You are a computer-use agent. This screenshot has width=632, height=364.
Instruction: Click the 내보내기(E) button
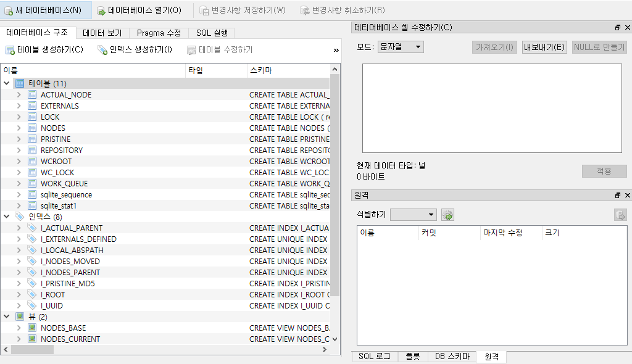pos(544,47)
